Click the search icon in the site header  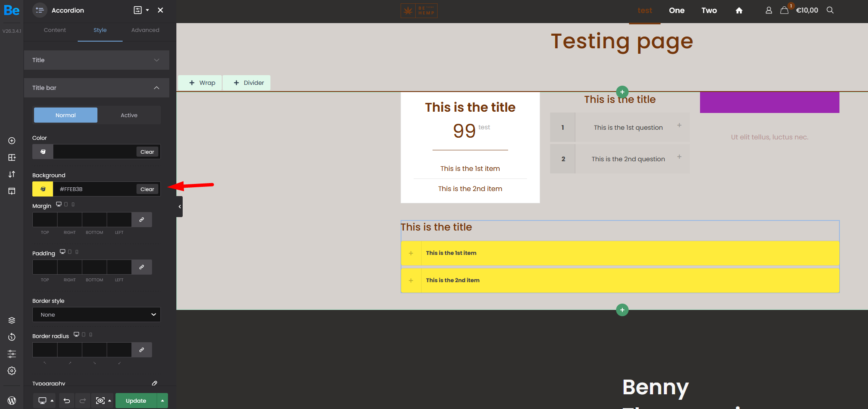[x=830, y=10]
